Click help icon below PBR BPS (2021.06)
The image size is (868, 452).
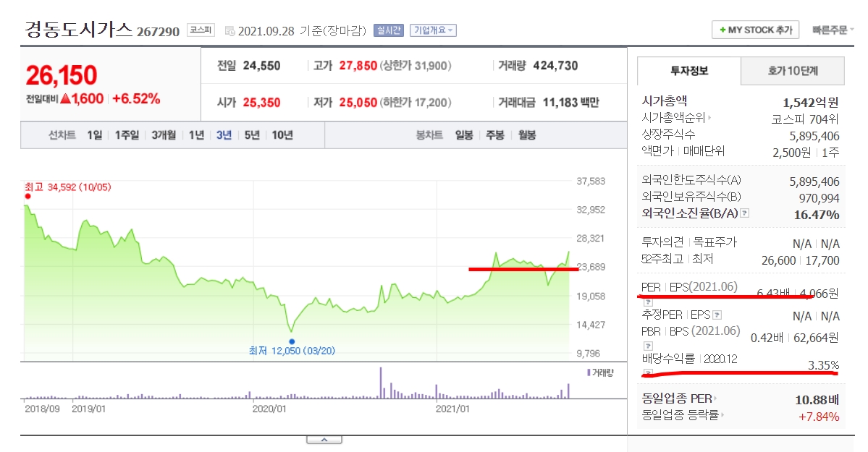(x=648, y=346)
